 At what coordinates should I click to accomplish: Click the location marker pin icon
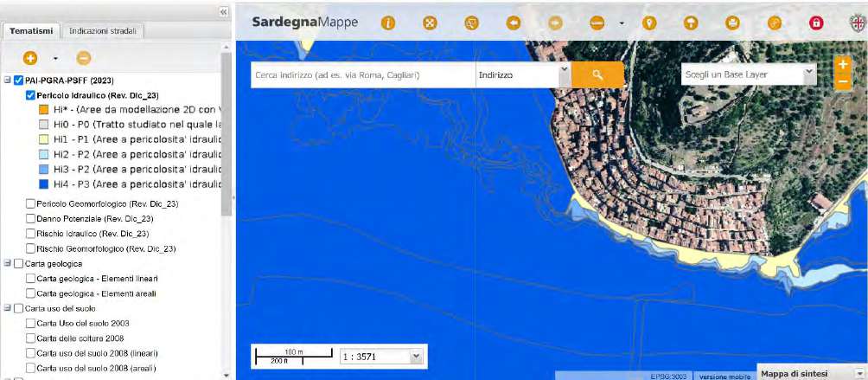[x=648, y=23]
